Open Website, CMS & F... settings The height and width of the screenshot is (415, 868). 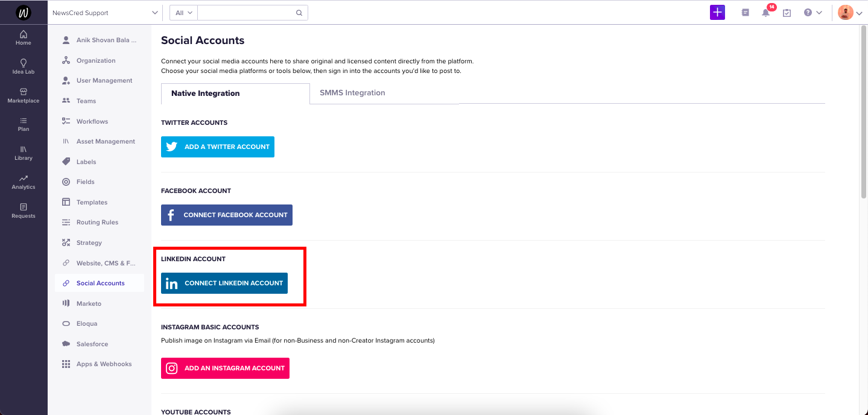100,263
